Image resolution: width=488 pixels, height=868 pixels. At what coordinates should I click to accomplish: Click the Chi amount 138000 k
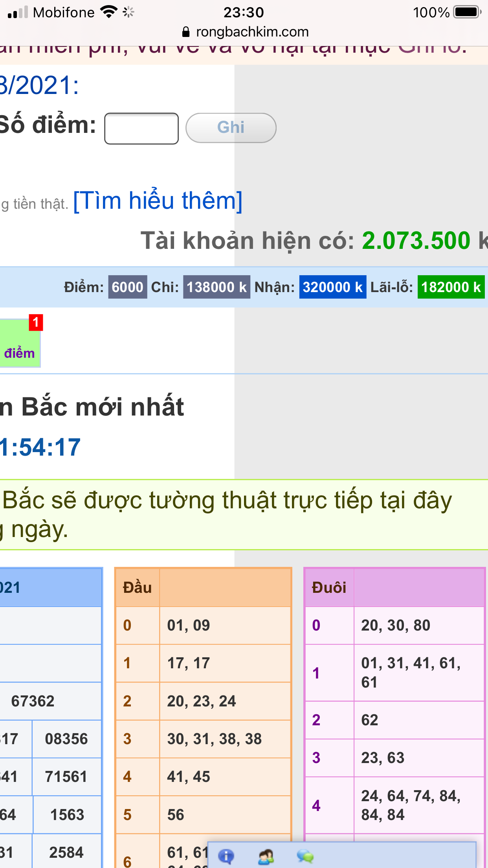[x=216, y=287]
